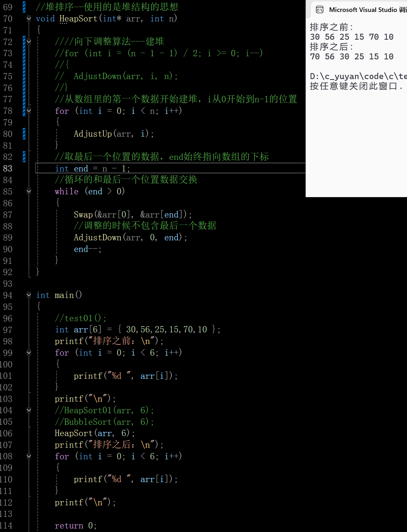Click the console output '70 56 30 25 15 10'

click(x=352, y=57)
